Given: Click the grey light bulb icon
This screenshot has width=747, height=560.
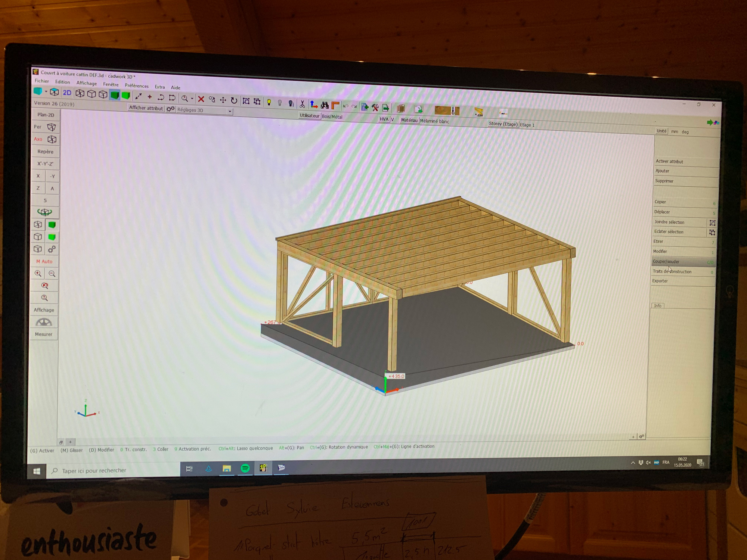Looking at the screenshot, I should pyautogui.click(x=280, y=103).
